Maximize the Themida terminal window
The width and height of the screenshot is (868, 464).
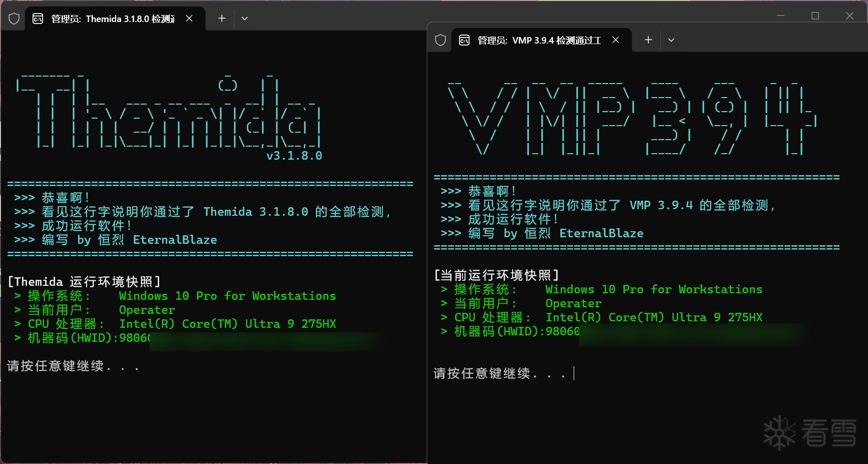[x=815, y=16]
